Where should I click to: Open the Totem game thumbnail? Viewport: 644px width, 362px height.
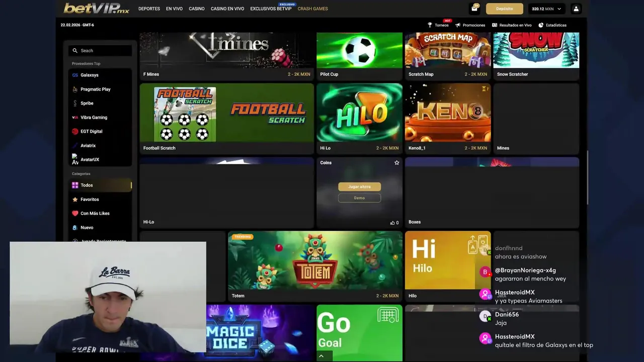pos(315,261)
